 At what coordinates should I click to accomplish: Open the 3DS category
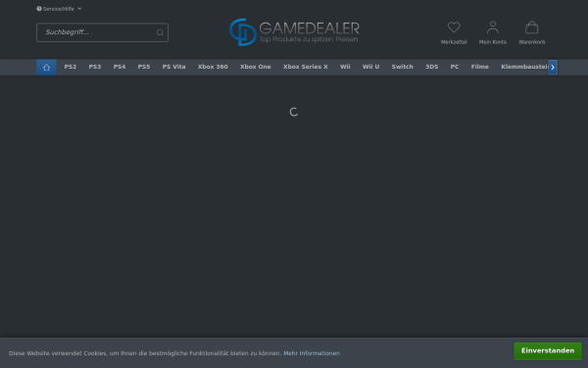(431, 67)
